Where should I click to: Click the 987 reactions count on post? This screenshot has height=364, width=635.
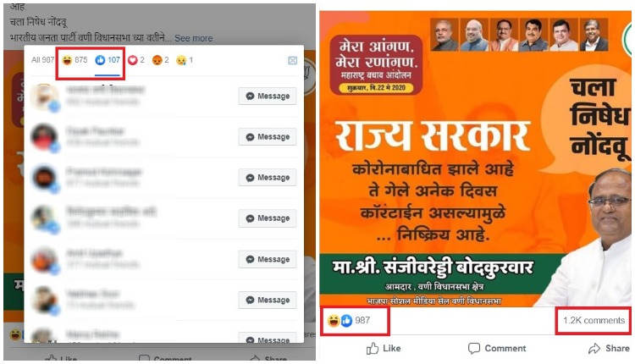click(x=362, y=320)
